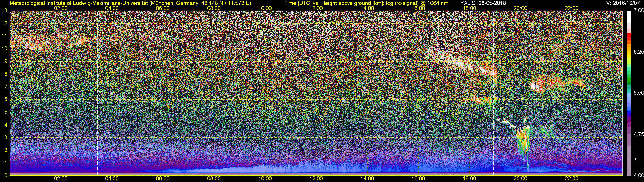644x182 pixels.
Task: Click the 14:00 label on the bottom time axis
Action: click(367, 179)
